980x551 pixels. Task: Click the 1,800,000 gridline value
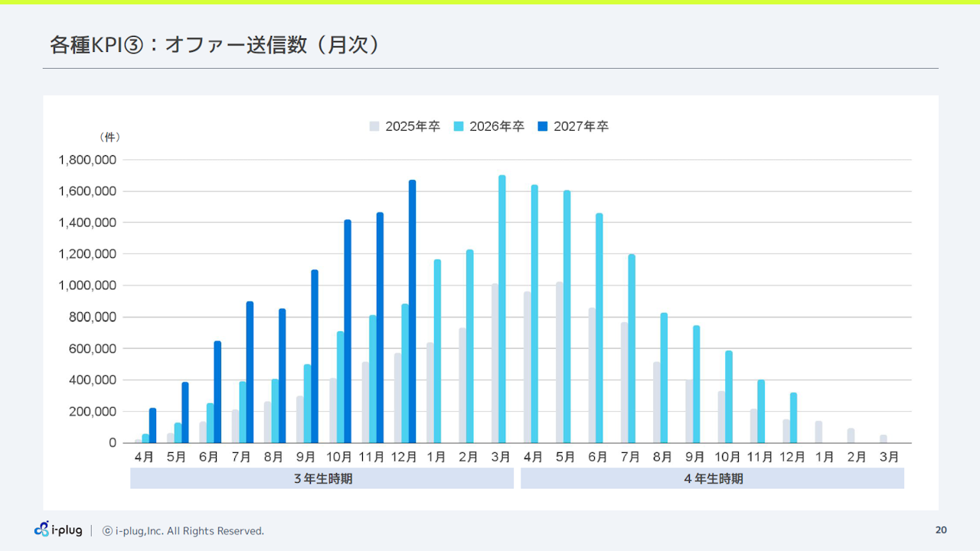point(87,160)
